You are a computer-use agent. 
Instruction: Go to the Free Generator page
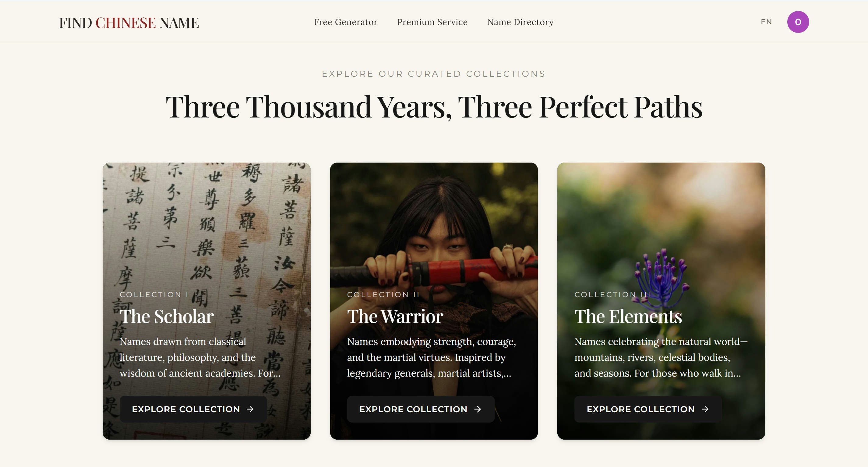[x=346, y=22]
